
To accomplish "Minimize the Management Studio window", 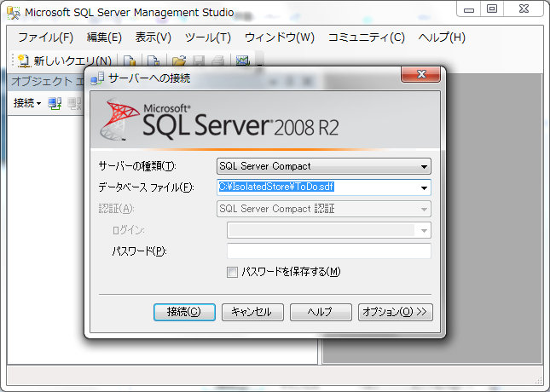I will (x=469, y=9).
